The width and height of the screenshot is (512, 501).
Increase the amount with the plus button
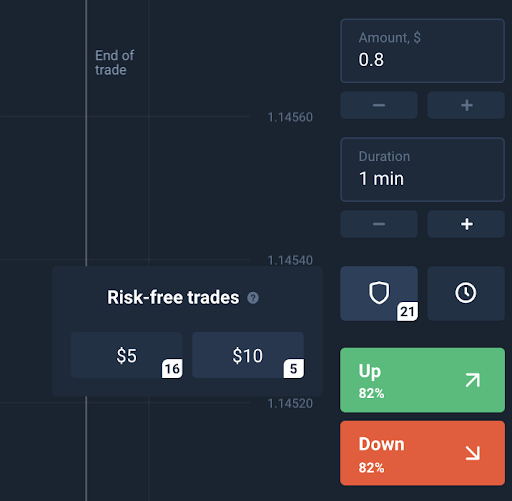466,105
